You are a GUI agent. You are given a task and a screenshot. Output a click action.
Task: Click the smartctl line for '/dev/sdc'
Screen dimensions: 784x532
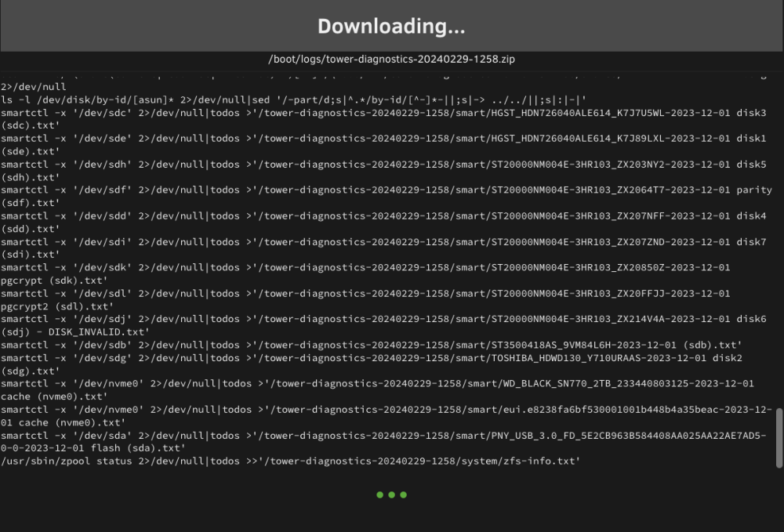(x=383, y=113)
